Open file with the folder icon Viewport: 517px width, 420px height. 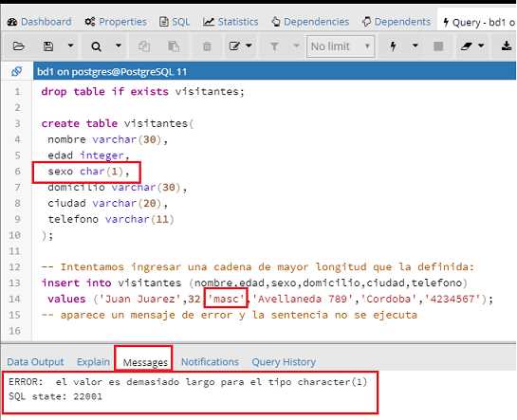[x=18, y=46]
